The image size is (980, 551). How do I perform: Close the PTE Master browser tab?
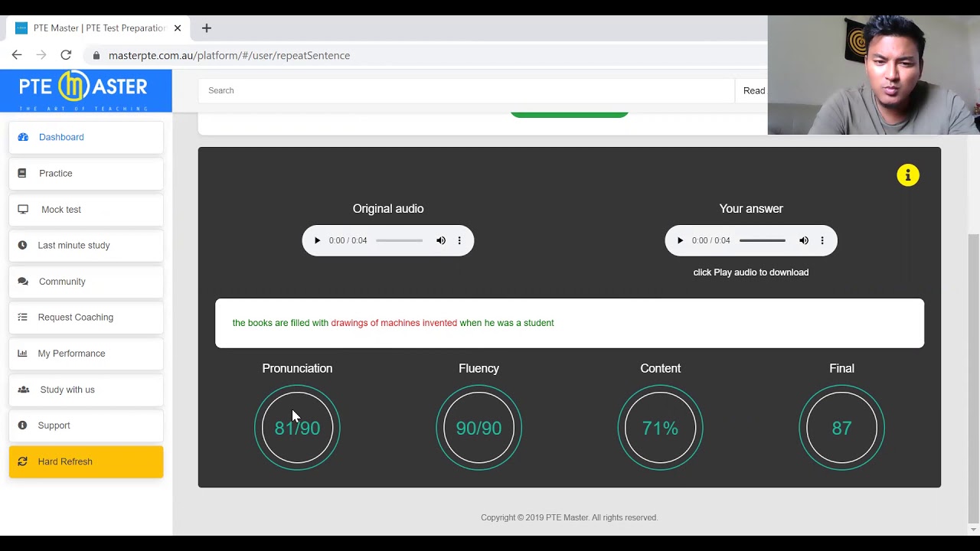pos(178,28)
